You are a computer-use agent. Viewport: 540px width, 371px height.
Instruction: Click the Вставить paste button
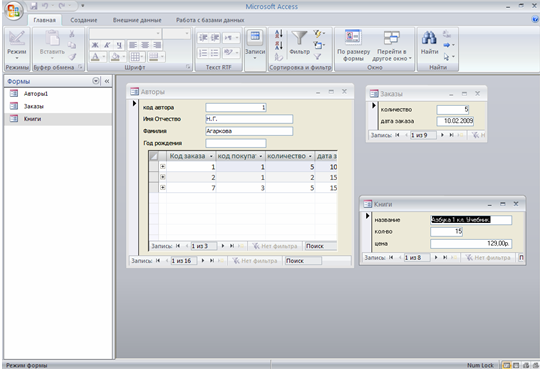52,45
